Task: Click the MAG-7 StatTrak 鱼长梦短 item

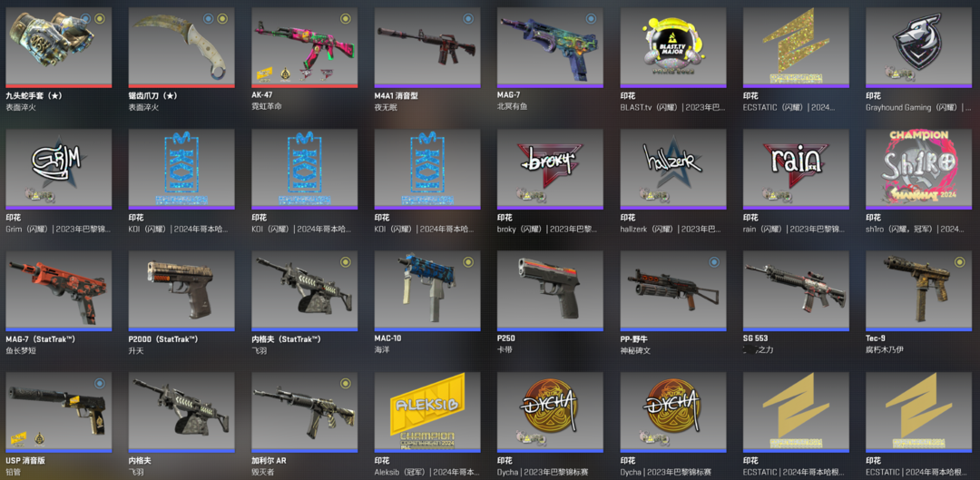Action: (59, 291)
